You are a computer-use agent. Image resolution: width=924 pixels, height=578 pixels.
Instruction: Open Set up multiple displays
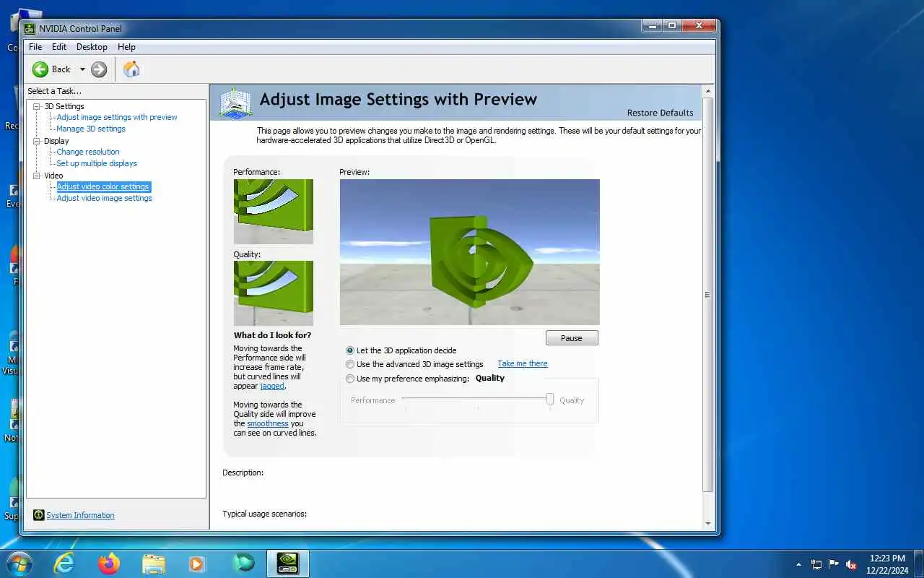(97, 163)
